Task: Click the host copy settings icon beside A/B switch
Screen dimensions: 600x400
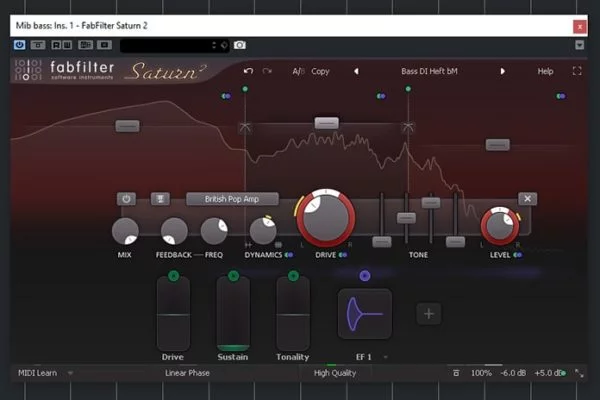Action: pos(104,45)
